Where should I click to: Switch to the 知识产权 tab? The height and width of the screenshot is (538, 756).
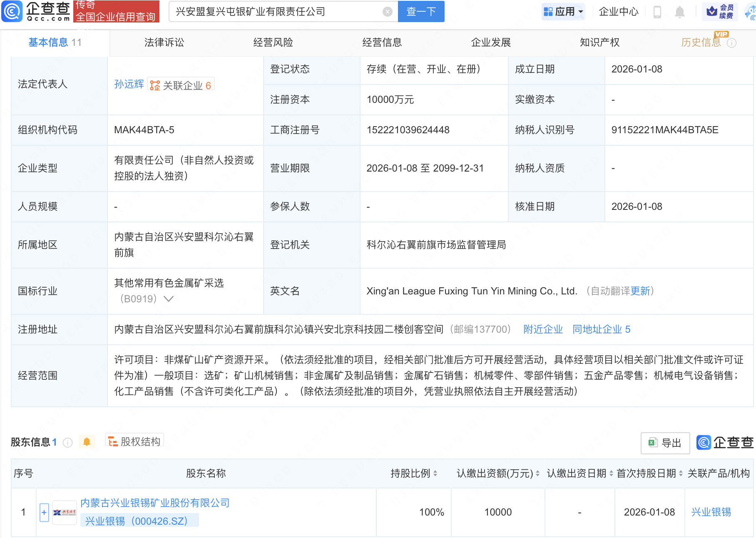pyautogui.click(x=599, y=42)
